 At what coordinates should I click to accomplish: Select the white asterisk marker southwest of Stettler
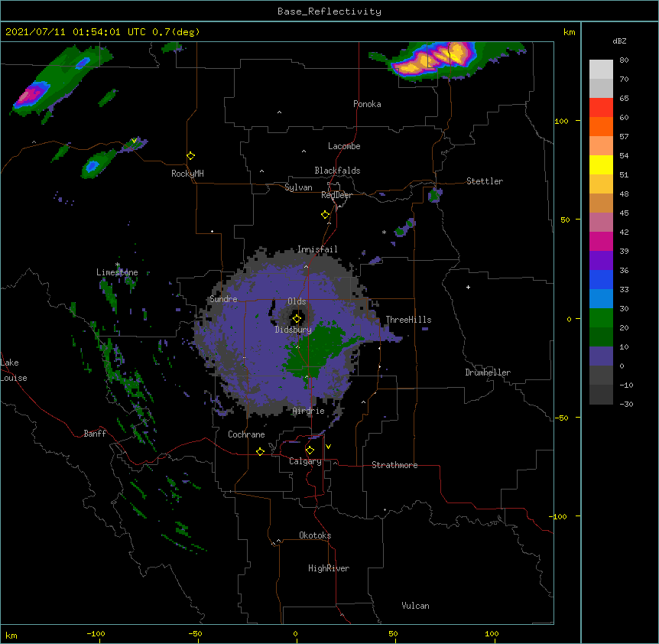(384, 232)
